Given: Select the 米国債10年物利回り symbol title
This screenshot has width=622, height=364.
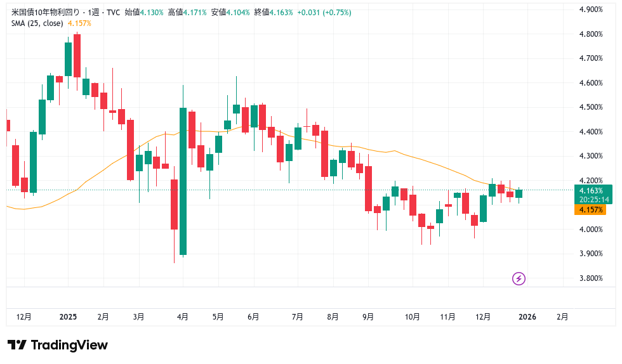Looking at the screenshot, I should (48, 12).
